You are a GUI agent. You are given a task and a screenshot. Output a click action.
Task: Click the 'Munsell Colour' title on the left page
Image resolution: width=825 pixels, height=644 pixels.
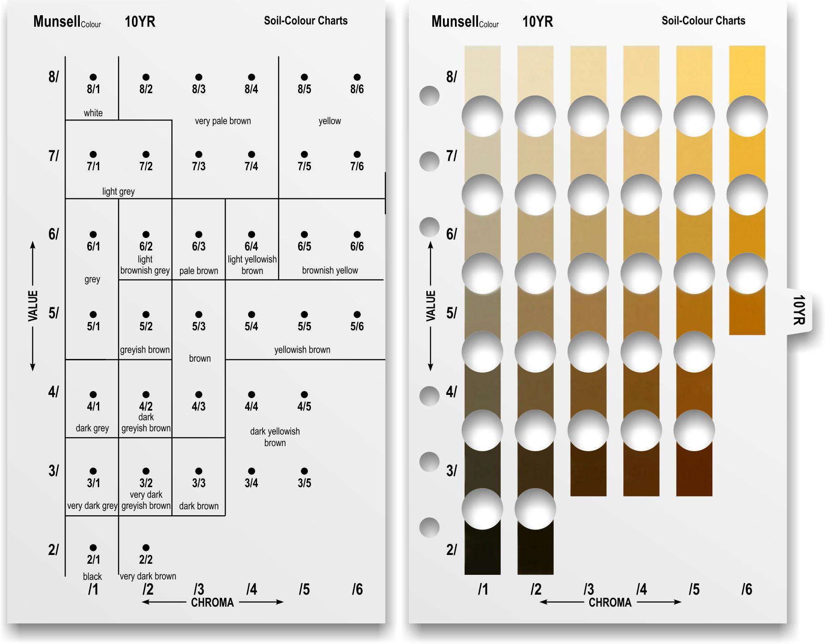click(67, 22)
